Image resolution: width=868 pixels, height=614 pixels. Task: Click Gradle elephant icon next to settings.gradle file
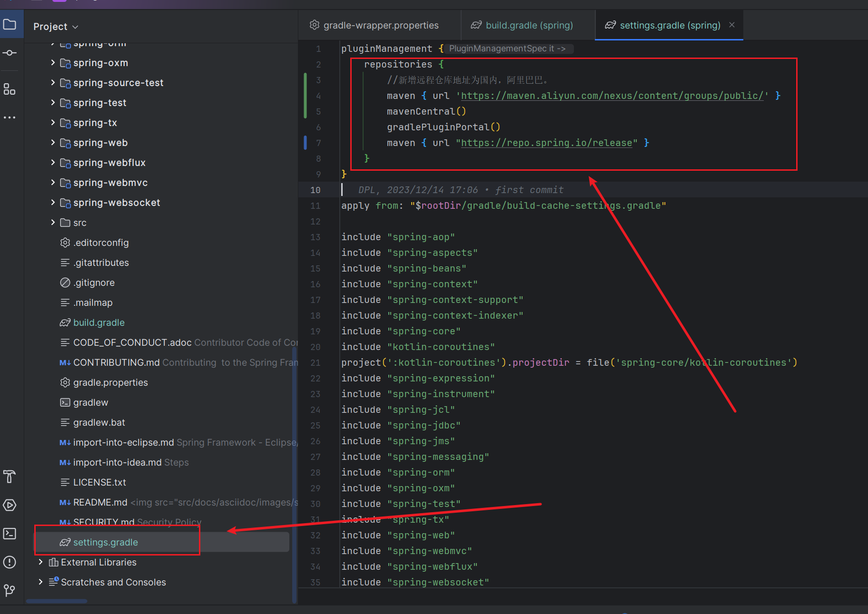[x=65, y=542]
